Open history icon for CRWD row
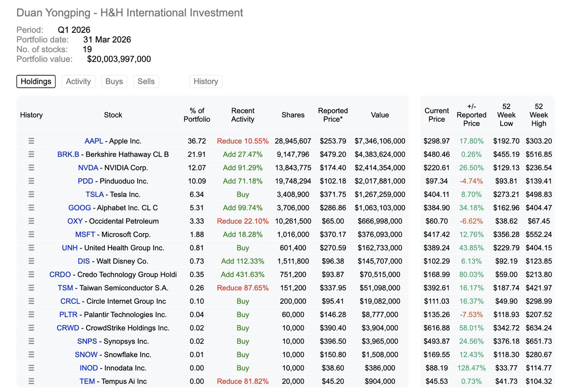This screenshot has width=580, height=392. [31, 328]
